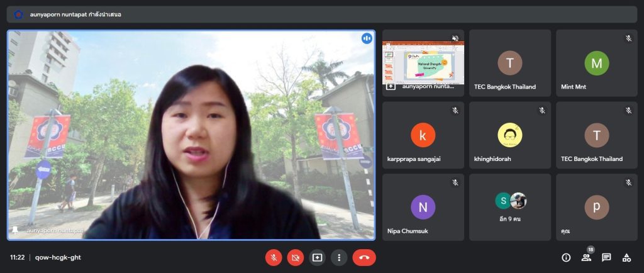Viewport: 644px width, 273px height.
Task: Toggle the muted microphone button
Action: 274,257
